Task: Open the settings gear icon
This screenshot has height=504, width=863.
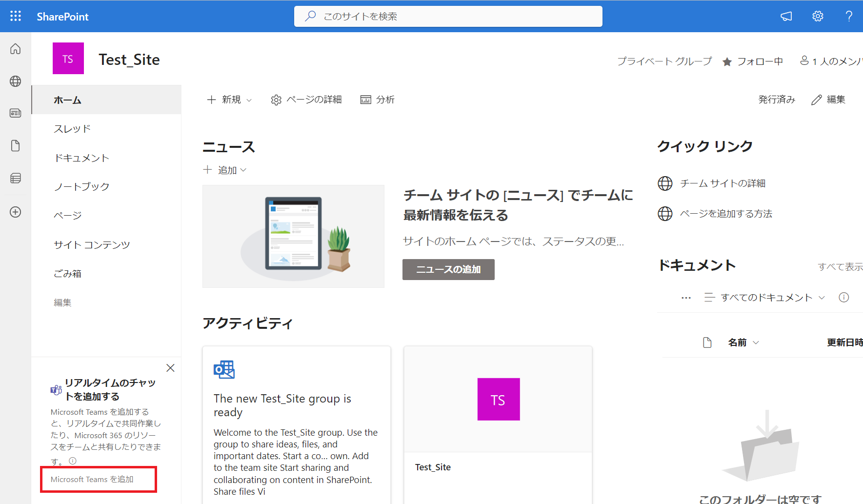Action: (818, 16)
